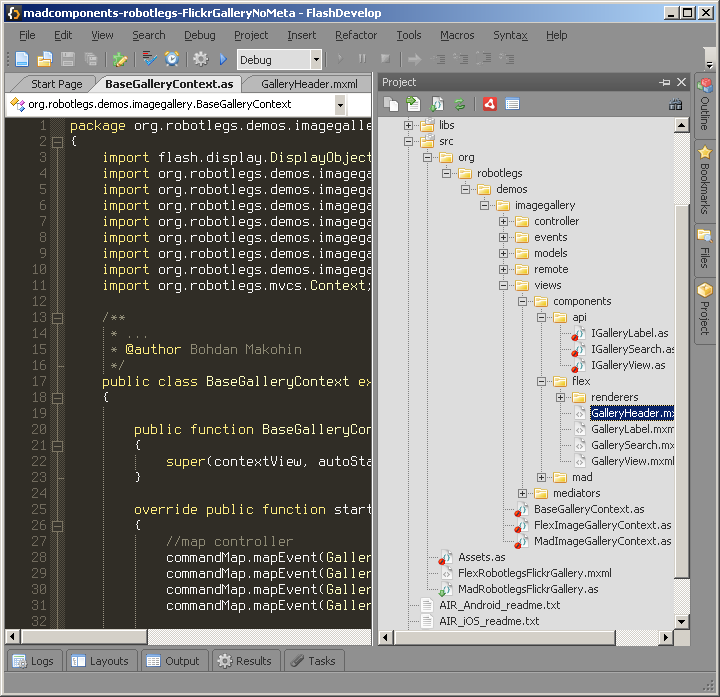Toggle auto-hide pin on Project panel
This screenshot has width=720, height=697.
665,82
